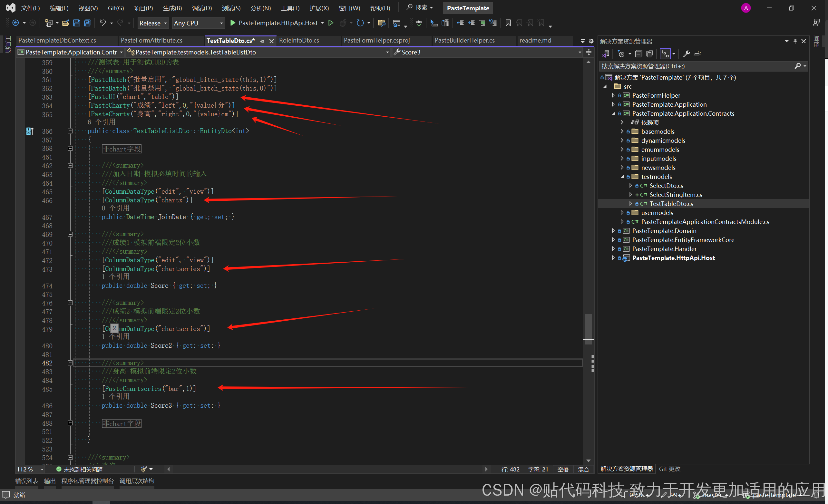This screenshot has width=828, height=504.
Task: Toggle auto-hide pin on Solution Explorer panel
Action: [x=795, y=41]
